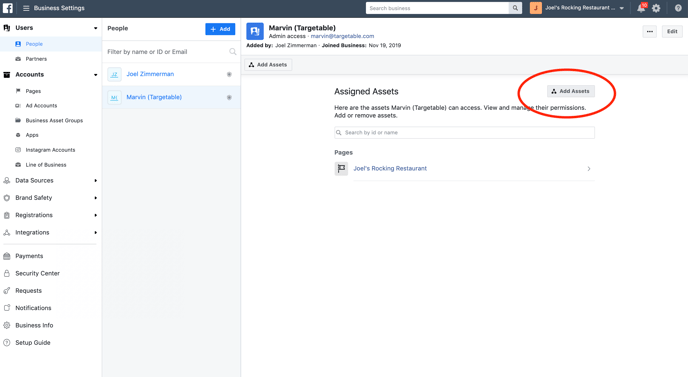Screen dimensions: 688x377
Task: Focus the Search by id or name field
Action: 464,133
